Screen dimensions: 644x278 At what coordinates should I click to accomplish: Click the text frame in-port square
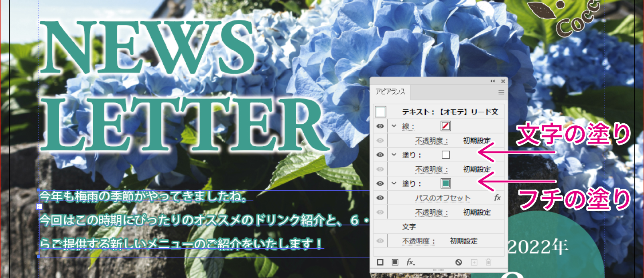(x=39, y=206)
